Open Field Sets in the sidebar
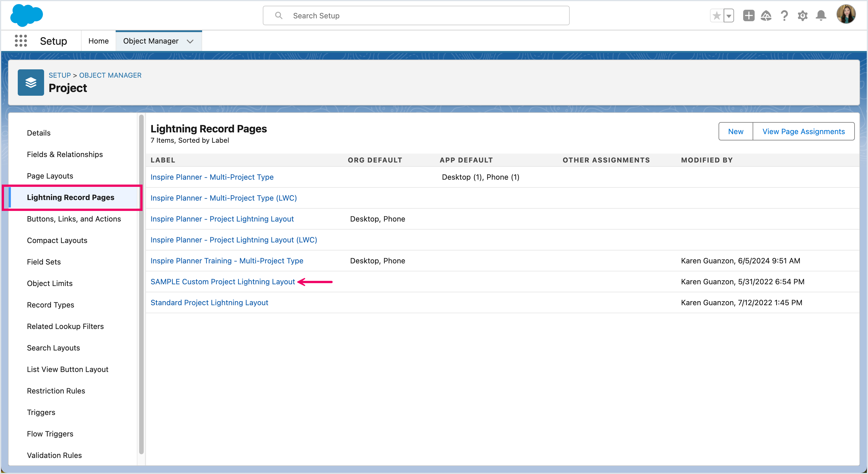This screenshot has width=868, height=474. (x=44, y=262)
